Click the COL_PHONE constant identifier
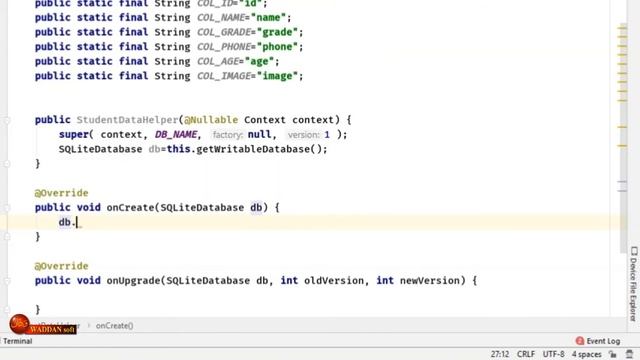 224,47
